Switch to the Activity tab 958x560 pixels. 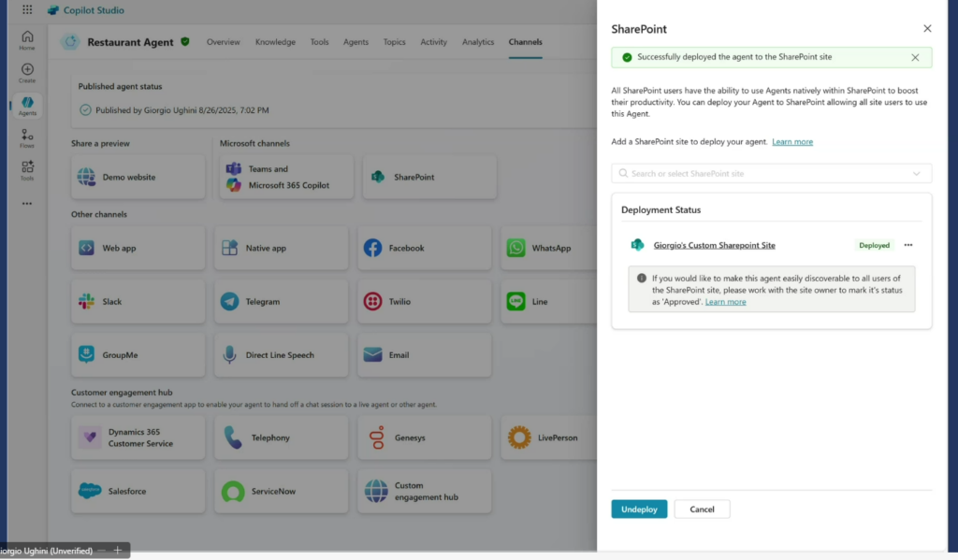433,42
